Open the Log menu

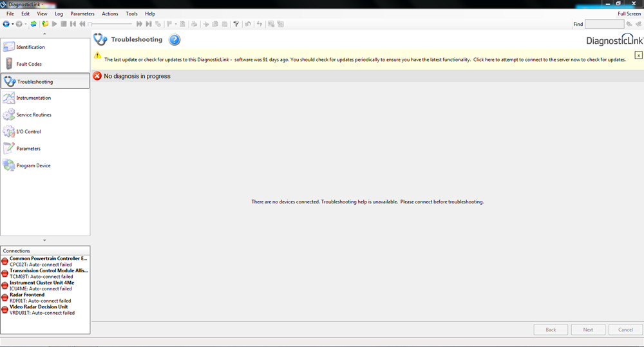[x=59, y=14]
